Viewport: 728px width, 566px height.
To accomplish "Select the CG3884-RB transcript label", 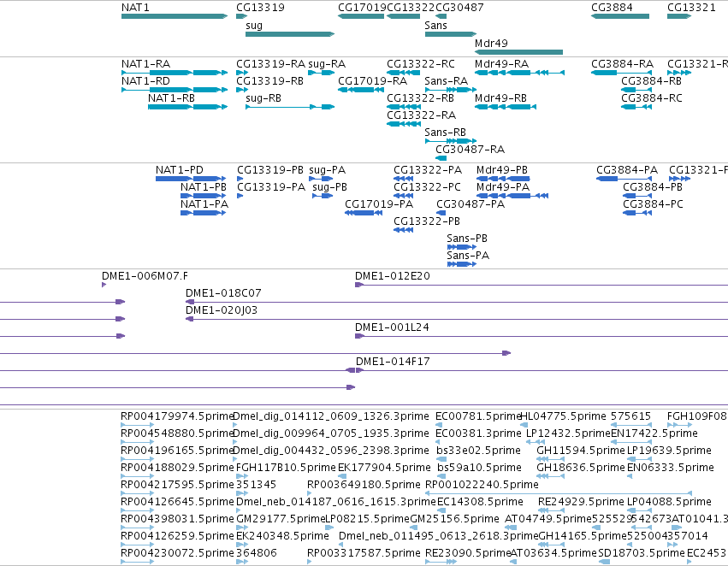I will click(x=651, y=81).
